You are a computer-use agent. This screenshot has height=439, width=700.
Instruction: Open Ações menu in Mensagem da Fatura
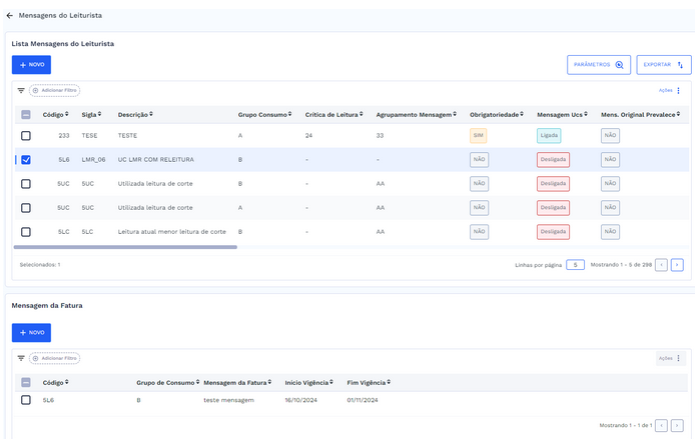670,358
